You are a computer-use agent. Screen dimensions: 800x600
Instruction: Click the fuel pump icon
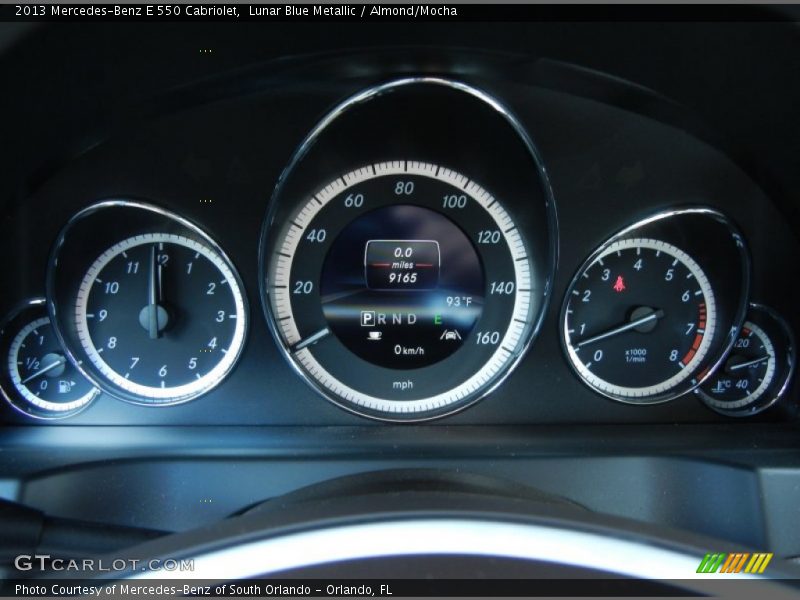click(66, 386)
